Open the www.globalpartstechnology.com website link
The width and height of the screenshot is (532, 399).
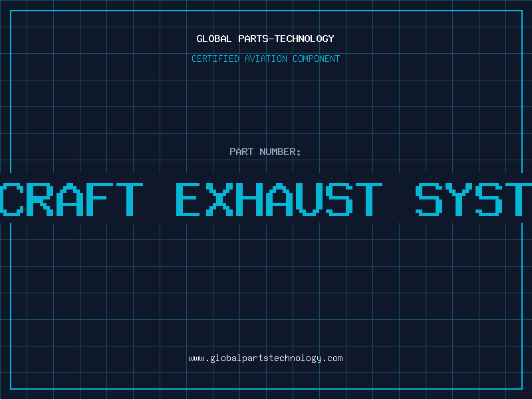click(x=265, y=358)
